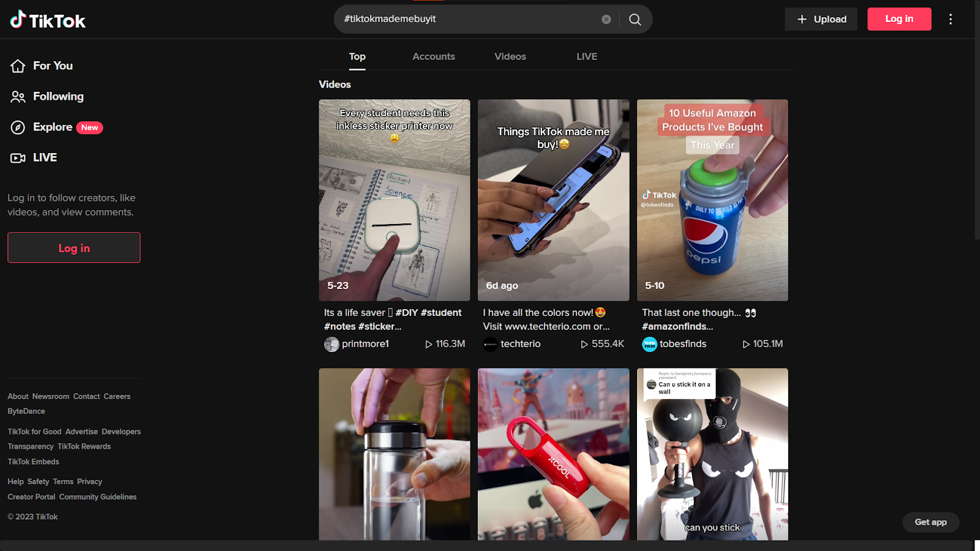This screenshot has height=551, width=980.
Task: Click techterio profile avatar
Action: [491, 344]
